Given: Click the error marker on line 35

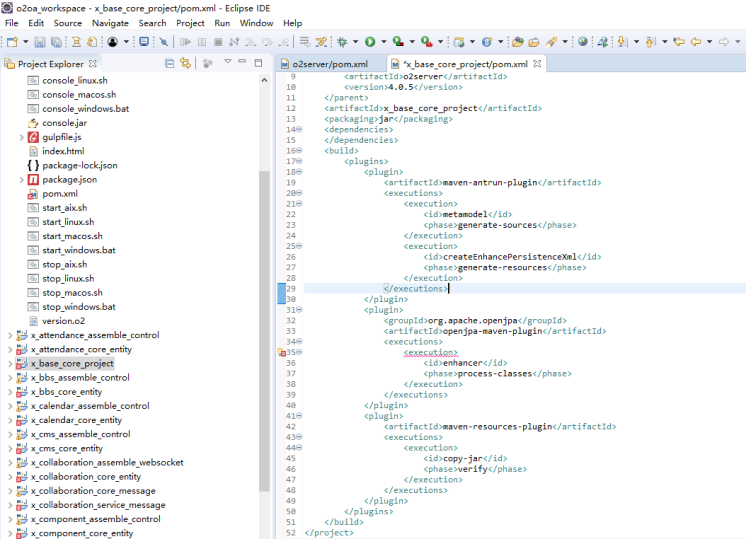Looking at the screenshot, I should pyautogui.click(x=282, y=353).
